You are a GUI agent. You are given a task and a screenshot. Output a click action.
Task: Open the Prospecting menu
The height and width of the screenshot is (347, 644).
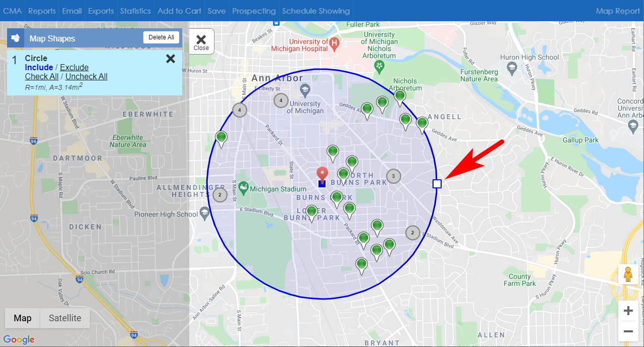pos(254,11)
